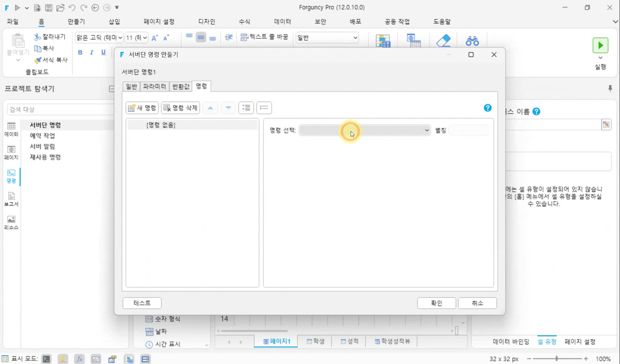Toggle italic formatting with the I button
Viewport: 620px width, 364px height.
pyautogui.click(x=91, y=52)
